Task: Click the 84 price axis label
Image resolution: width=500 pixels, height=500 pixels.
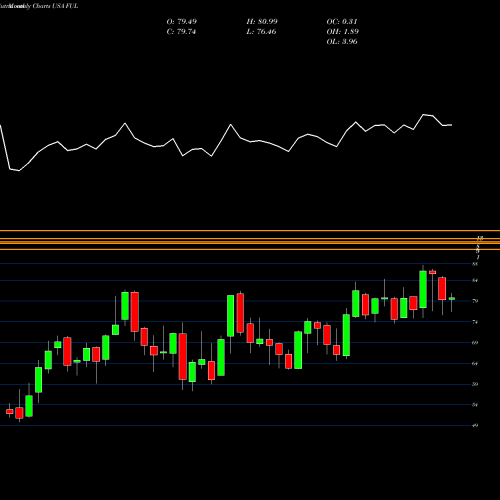Action: [x=475, y=281]
